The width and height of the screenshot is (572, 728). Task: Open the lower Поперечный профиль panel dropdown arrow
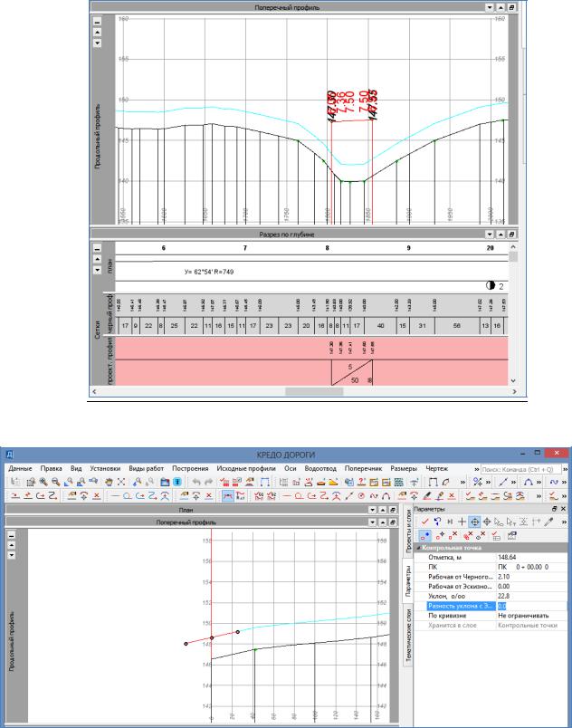pos(373,522)
